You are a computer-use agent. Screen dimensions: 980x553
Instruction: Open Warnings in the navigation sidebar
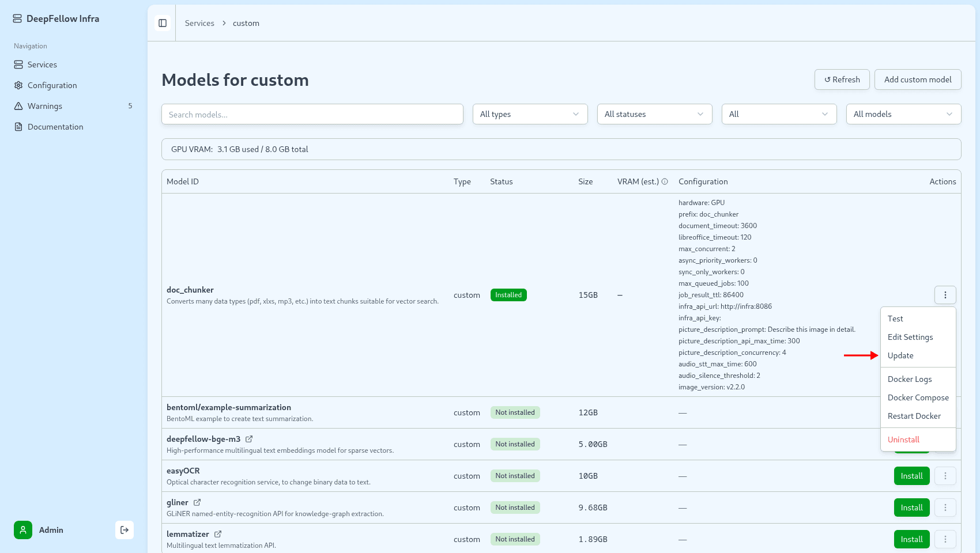[x=74, y=106]
